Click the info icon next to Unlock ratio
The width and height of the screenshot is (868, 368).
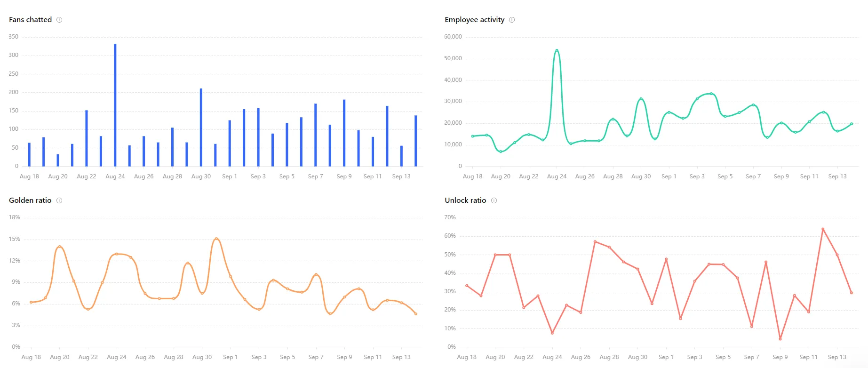click(x=494, y=200)
